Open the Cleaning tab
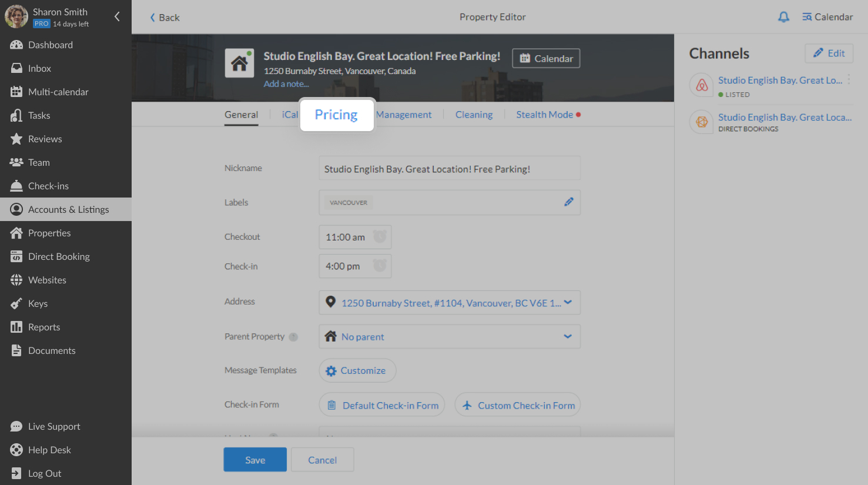This screenshot has width=868, height=485. [474, 114]
